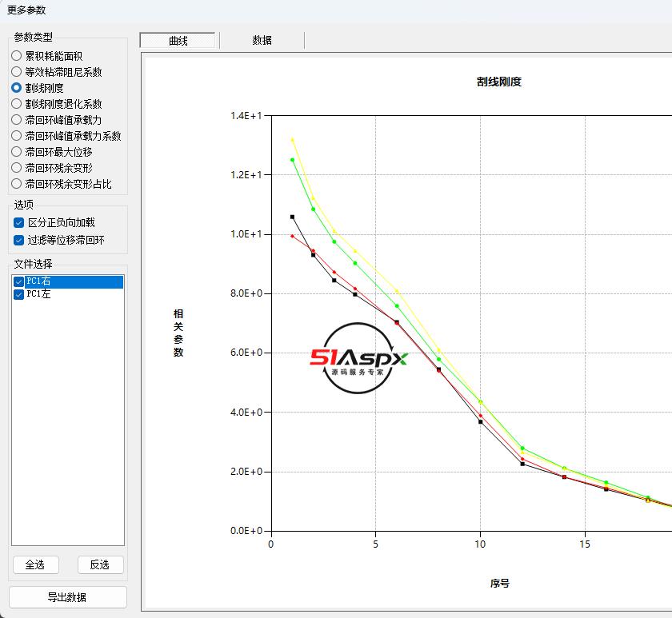Click the y-axis tick 0.0E+0
Screen dimensions: 672x618
246,531
